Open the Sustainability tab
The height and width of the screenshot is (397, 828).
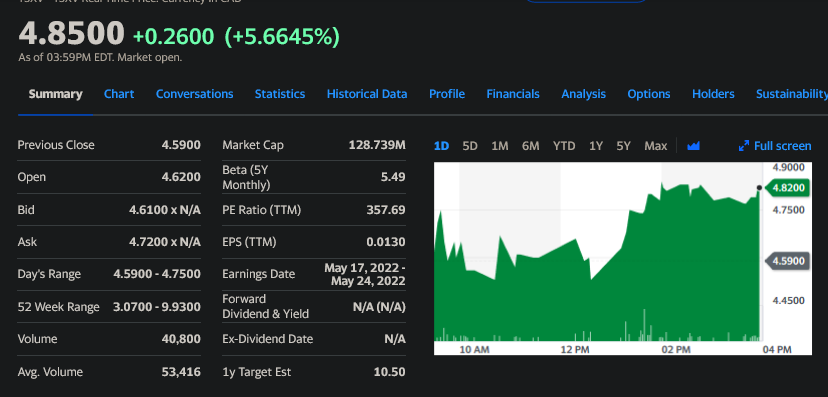[792, 94]
